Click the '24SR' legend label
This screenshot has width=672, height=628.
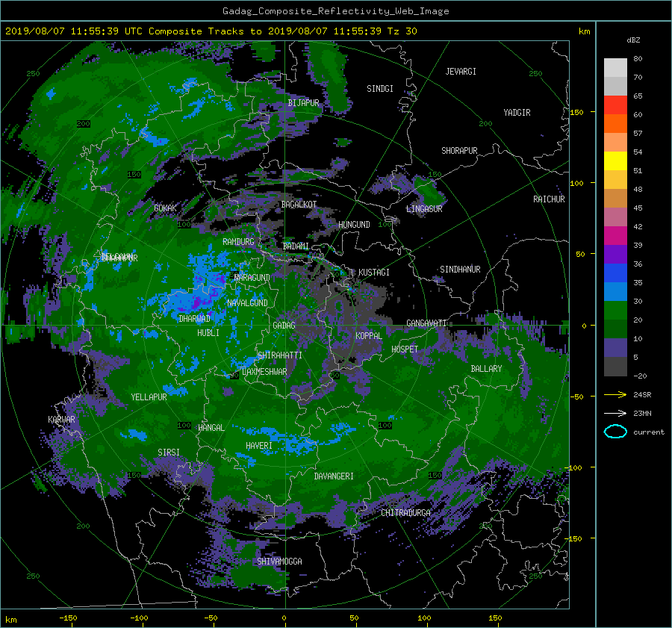pos(642,395)
